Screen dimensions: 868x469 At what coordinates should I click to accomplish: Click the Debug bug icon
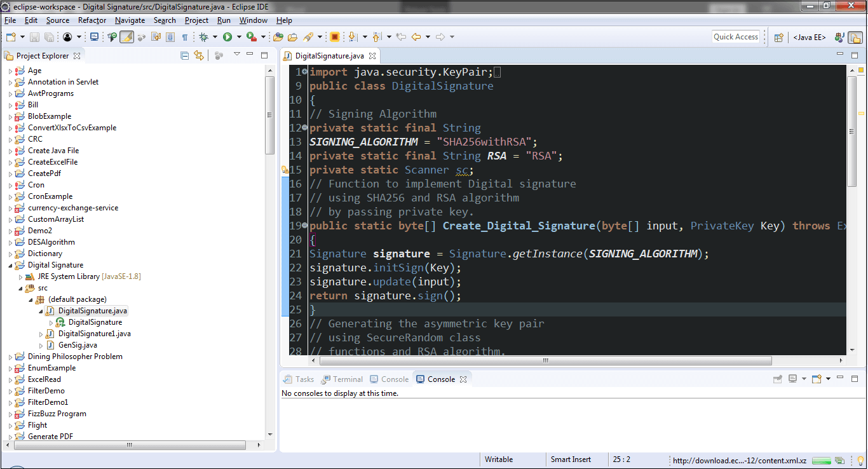pos(204,37)
